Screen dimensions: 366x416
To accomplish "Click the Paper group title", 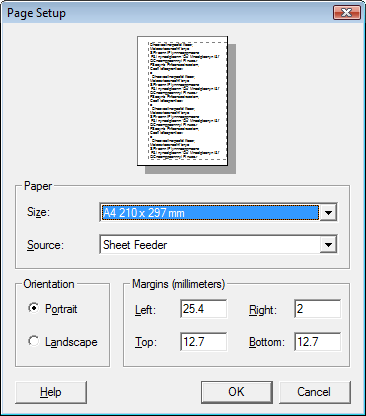I will [38, 186].
